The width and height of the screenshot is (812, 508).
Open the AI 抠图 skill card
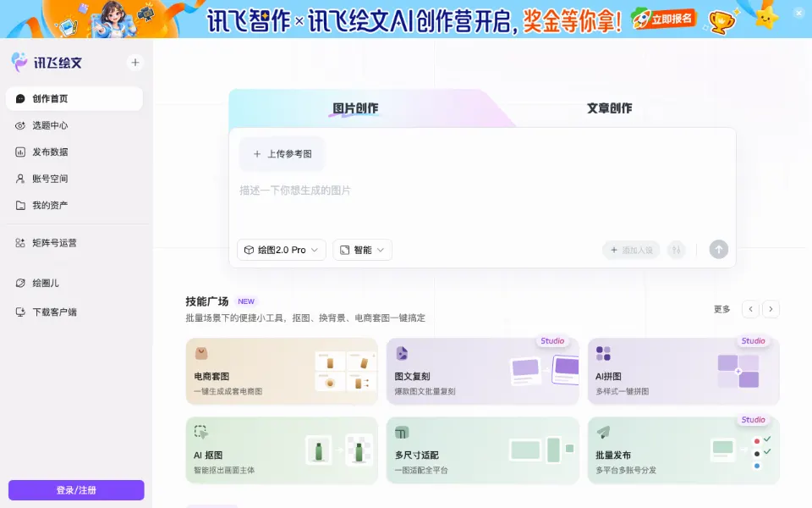(282, 450)
